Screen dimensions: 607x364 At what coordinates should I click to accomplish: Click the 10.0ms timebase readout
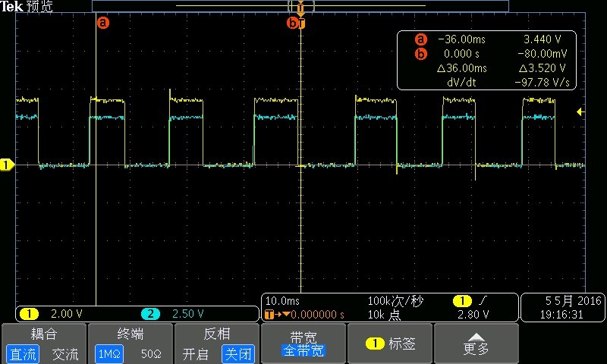(282, 300)
